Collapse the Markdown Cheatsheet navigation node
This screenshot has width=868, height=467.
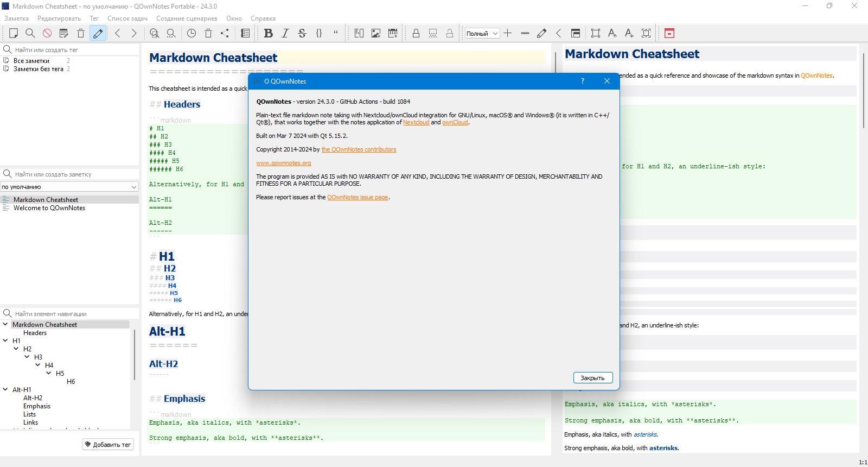coord(5,324)
